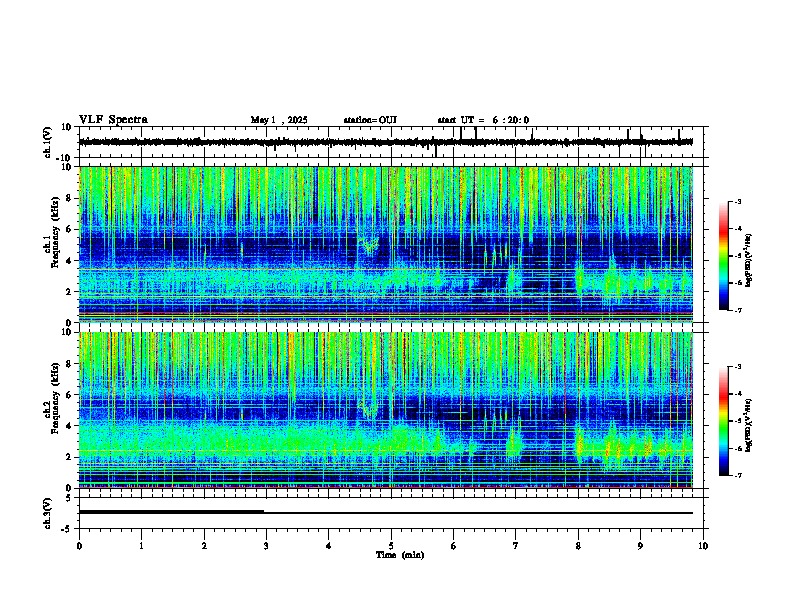This screenshot has height=612, width=792.
Task: Select the "start UT = 6 :20: 0" text
Action: click(483, 120)
